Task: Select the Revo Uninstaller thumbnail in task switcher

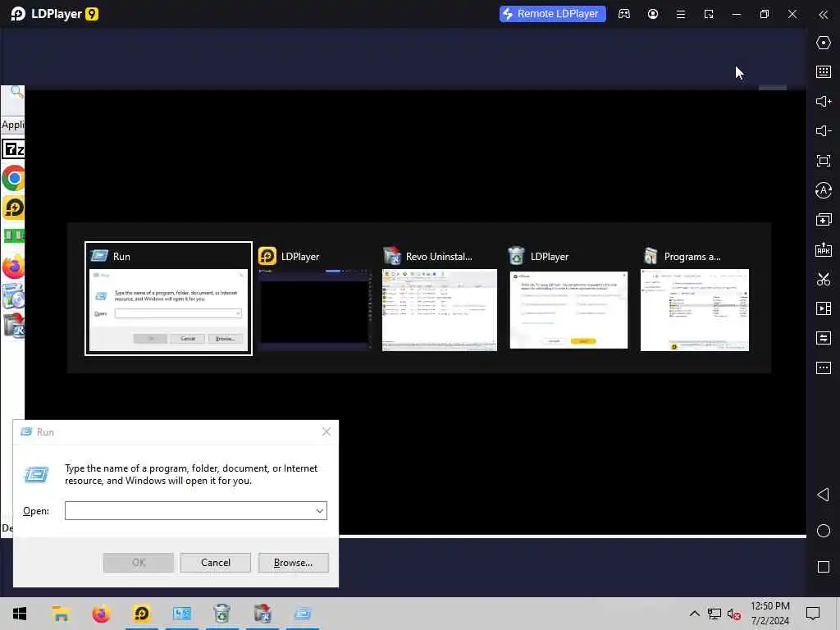Action: pos(440,299)
